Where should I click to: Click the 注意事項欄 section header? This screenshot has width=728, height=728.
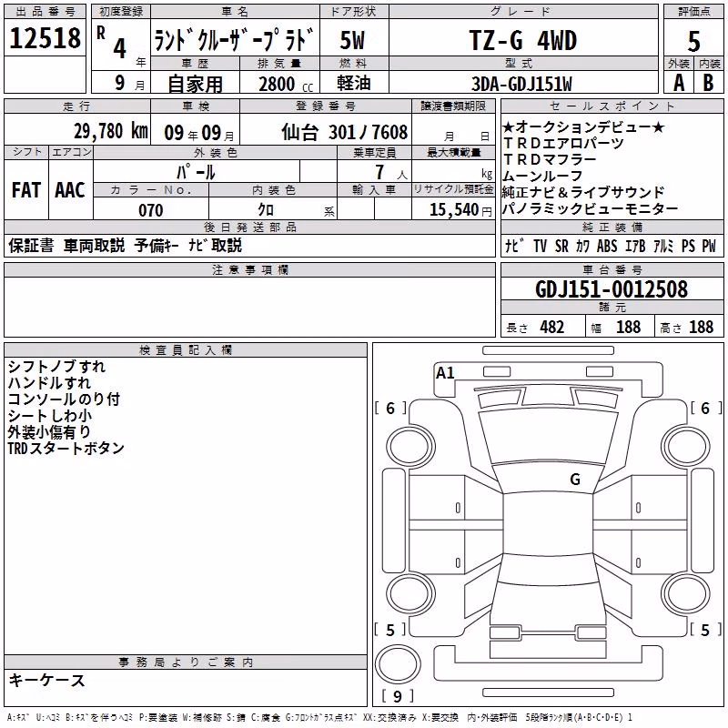pos(249,269)
